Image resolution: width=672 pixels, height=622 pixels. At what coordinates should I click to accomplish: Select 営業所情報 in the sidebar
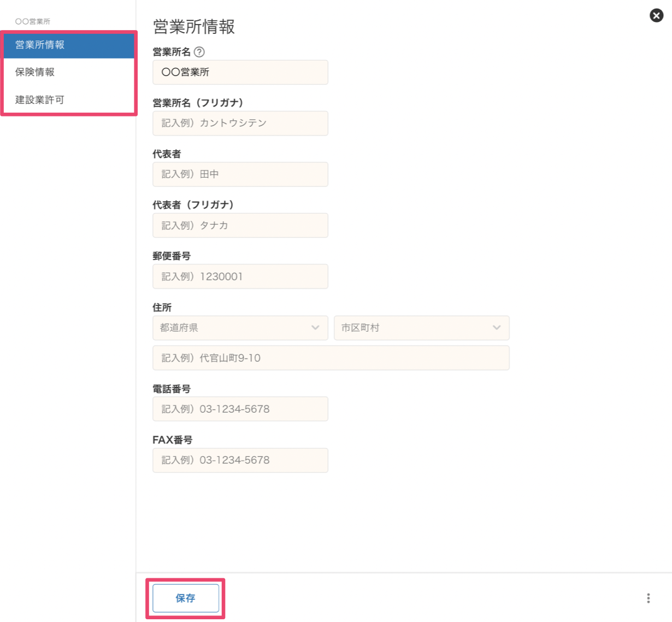coord(68,45)
